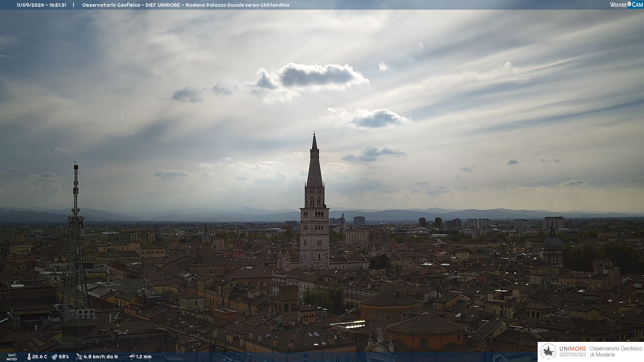Click Università degli Studi di Modena subtitle
Image resolution: width=644 pixels, height=362 pixels.
[573, 354]
